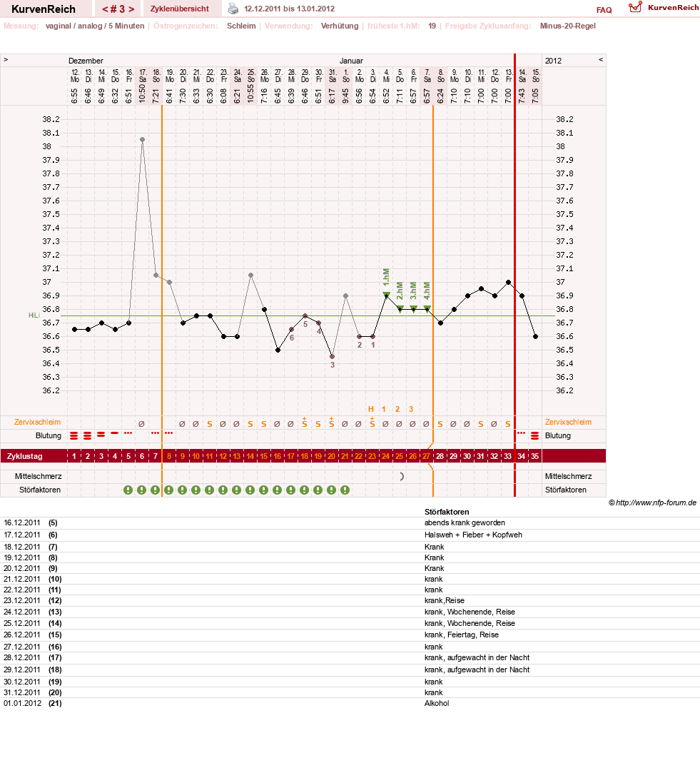
Task: Click the cervical mucus S symbol on cycle day 28
Action: click(440, 424)
